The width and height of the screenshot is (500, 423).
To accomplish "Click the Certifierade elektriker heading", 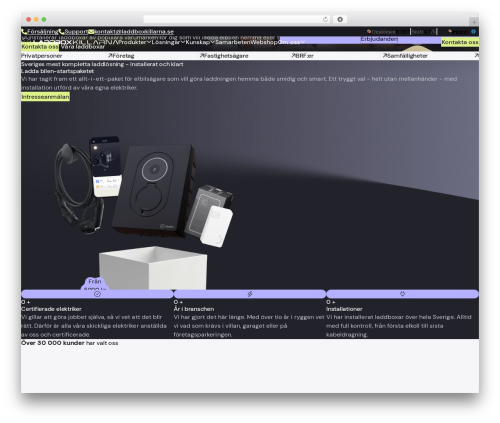I will (51, 309).
